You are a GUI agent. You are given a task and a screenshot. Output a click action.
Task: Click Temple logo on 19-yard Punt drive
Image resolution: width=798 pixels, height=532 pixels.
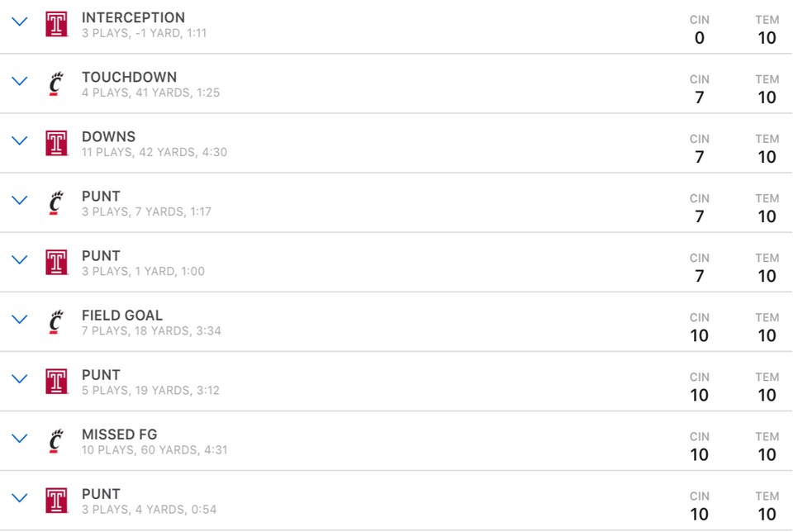click(x=56, y=382)
